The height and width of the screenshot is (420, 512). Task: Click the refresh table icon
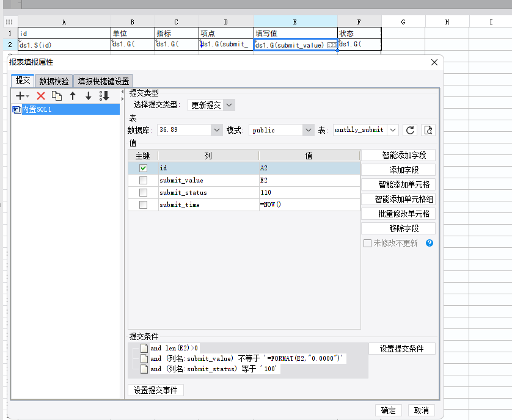(x=411, y=130)
